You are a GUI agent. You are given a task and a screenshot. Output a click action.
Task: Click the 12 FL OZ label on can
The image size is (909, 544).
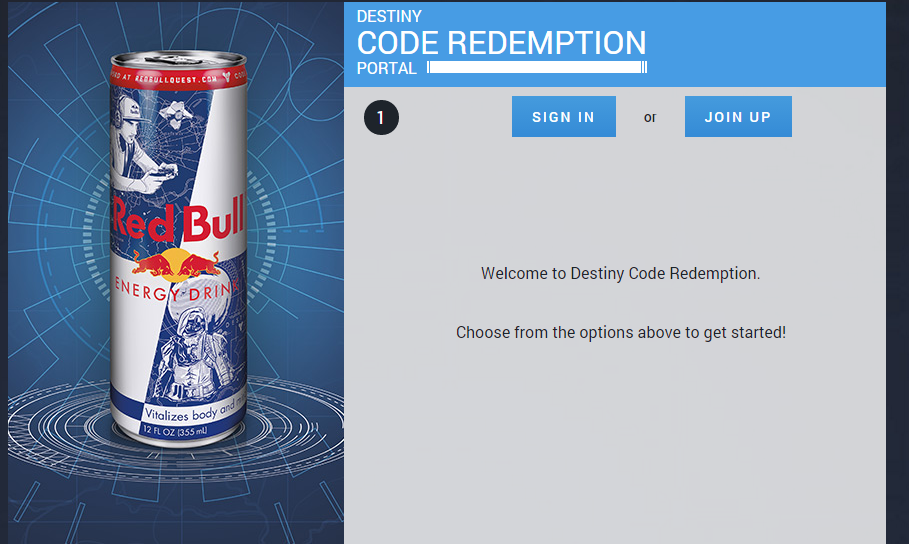point(174,431)
